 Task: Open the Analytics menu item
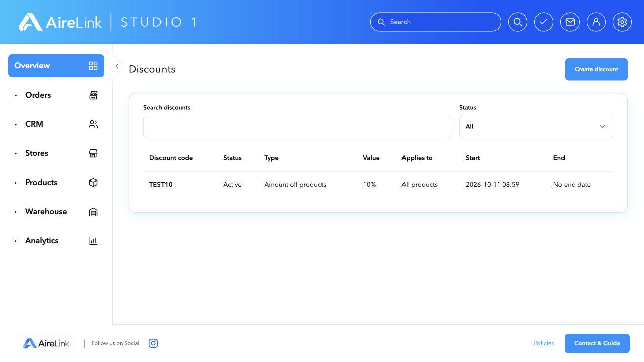(x=56, y=241)
